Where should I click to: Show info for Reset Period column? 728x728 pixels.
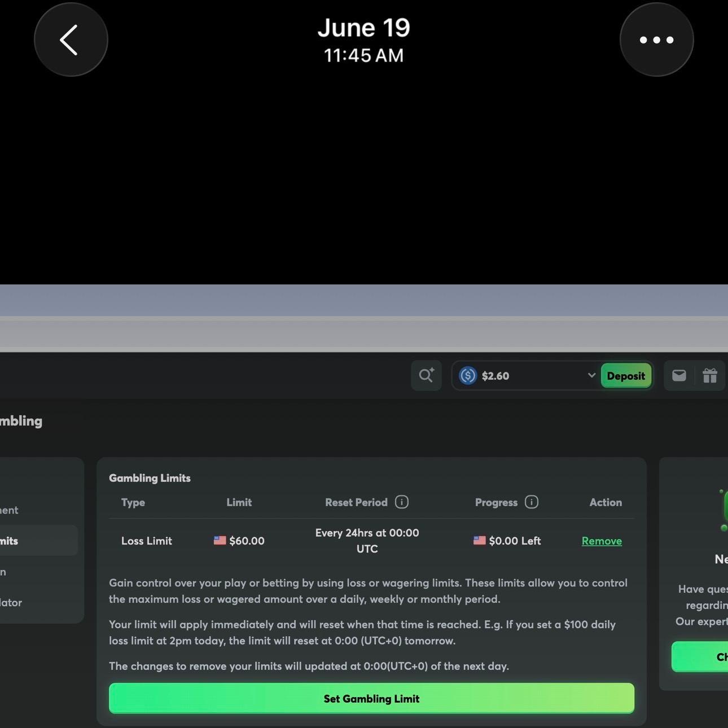point(401,502)
